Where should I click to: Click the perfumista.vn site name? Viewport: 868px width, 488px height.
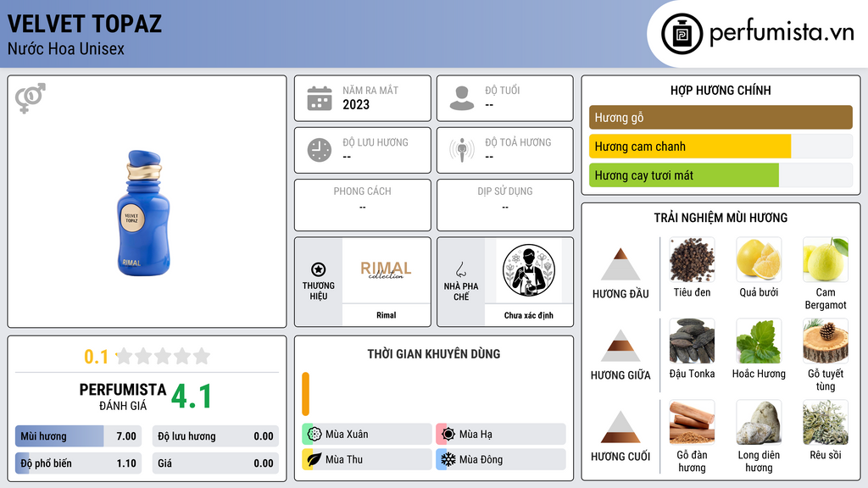(782, 33)
